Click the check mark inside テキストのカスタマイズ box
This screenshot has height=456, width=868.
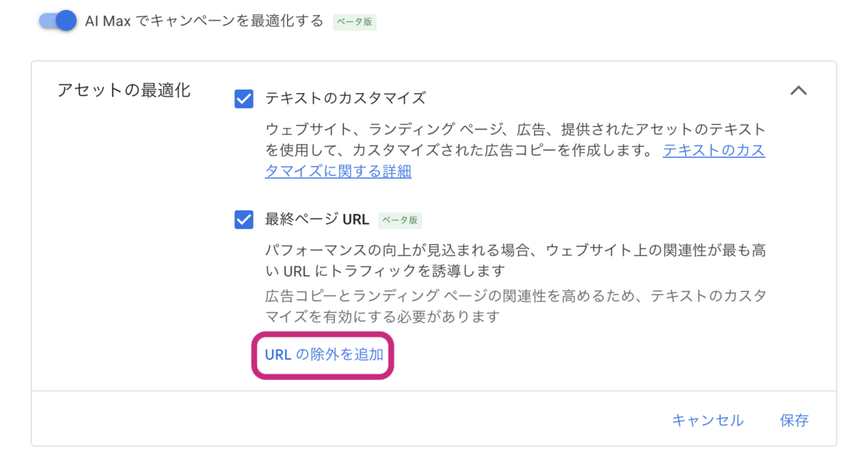click(x=244, y=98)
